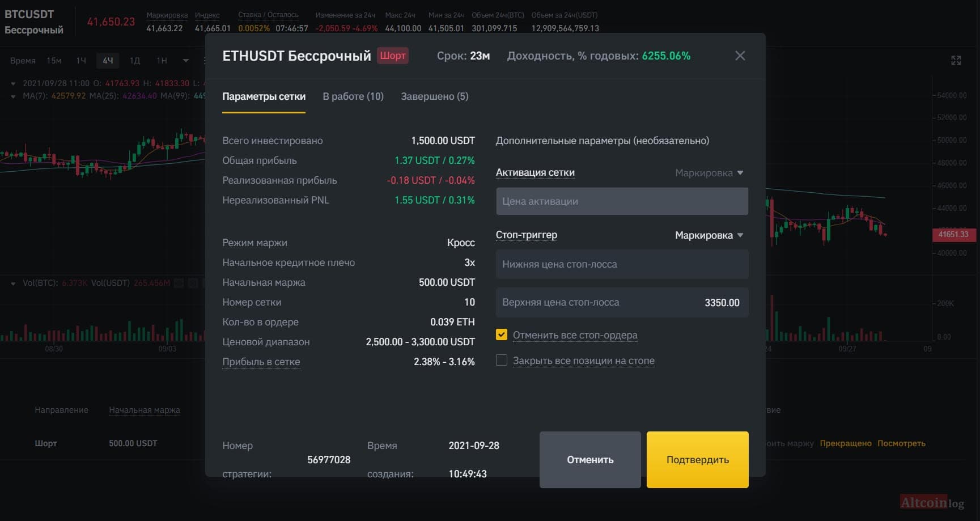Viewport: 980px width, 521px height.
Task: Click the Шорт badge in dialog title
Action: point(393,56)
